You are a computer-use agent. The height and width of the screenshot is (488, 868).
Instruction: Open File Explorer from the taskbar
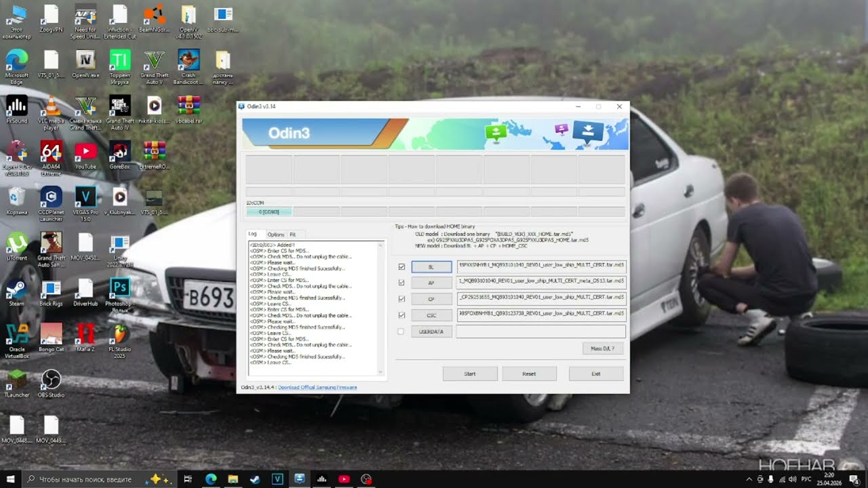pos(233,479)
